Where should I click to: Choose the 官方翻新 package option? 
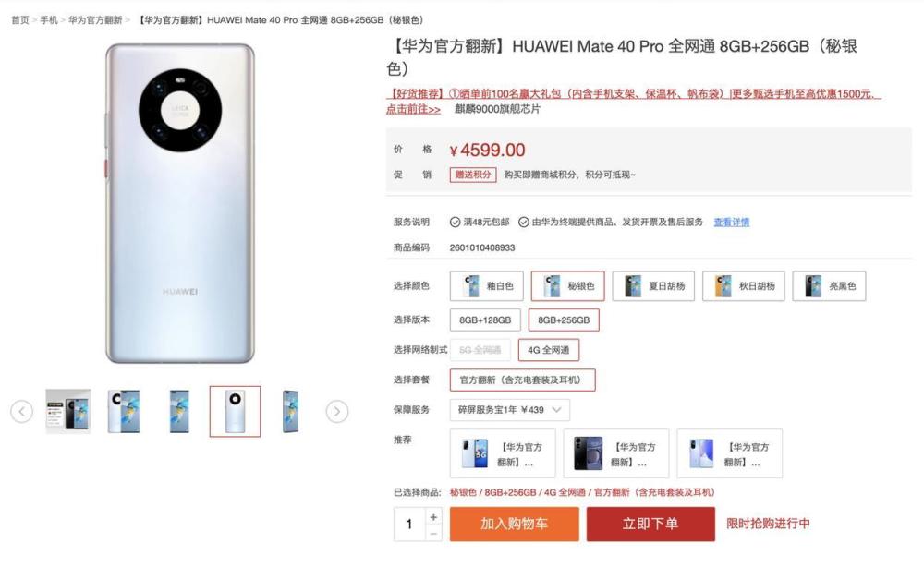522,380
